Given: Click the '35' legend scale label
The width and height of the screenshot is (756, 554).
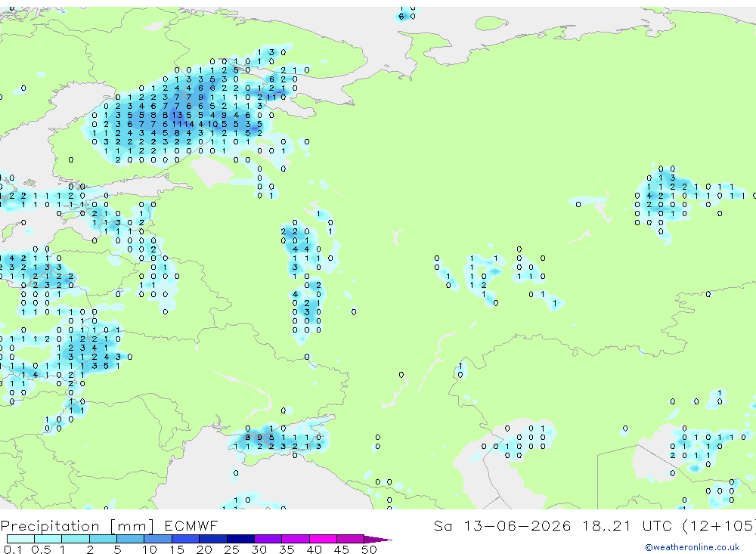Looking at the screenshot, I should (287, 549).
